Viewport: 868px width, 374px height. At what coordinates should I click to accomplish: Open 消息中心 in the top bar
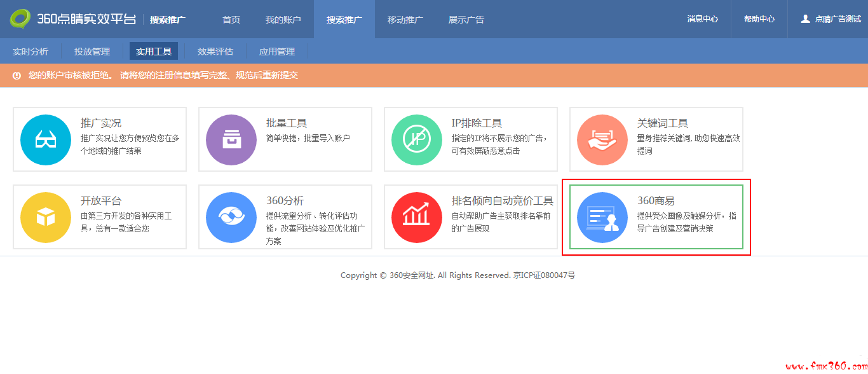[x=703, y=19]
